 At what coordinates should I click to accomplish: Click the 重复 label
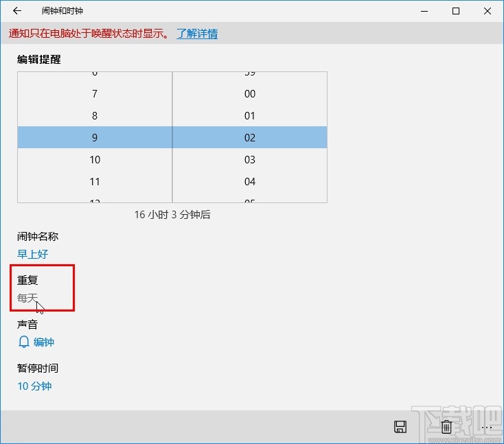27,280
